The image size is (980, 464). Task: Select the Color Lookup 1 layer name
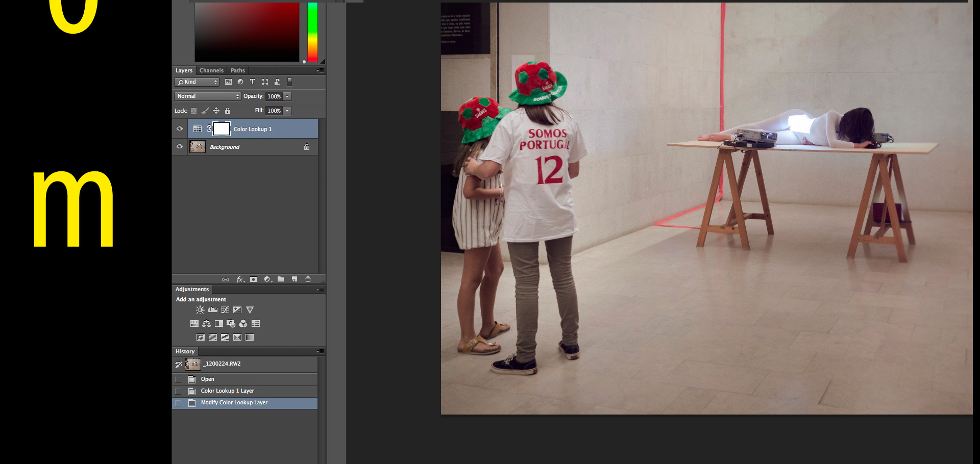pyautogui.click(x=253, y=129)
